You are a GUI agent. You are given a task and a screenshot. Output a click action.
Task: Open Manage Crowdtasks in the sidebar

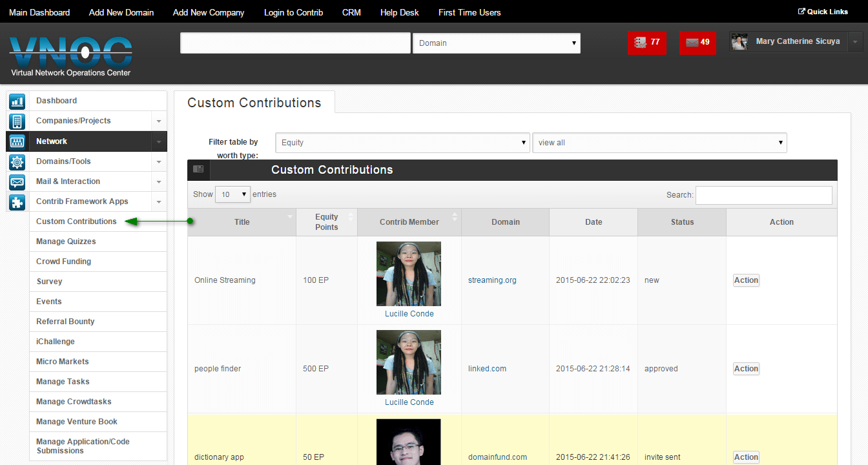(98, 402)
